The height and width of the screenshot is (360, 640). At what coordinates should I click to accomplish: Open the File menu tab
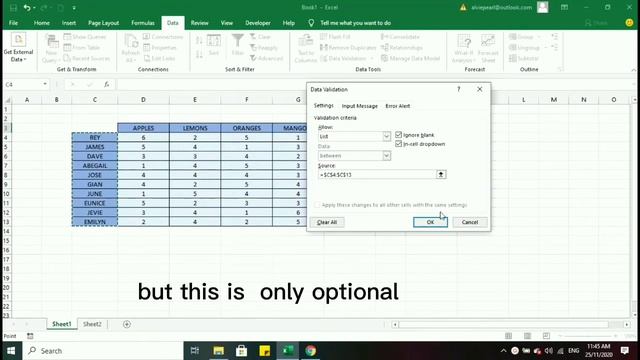(13, 23)
